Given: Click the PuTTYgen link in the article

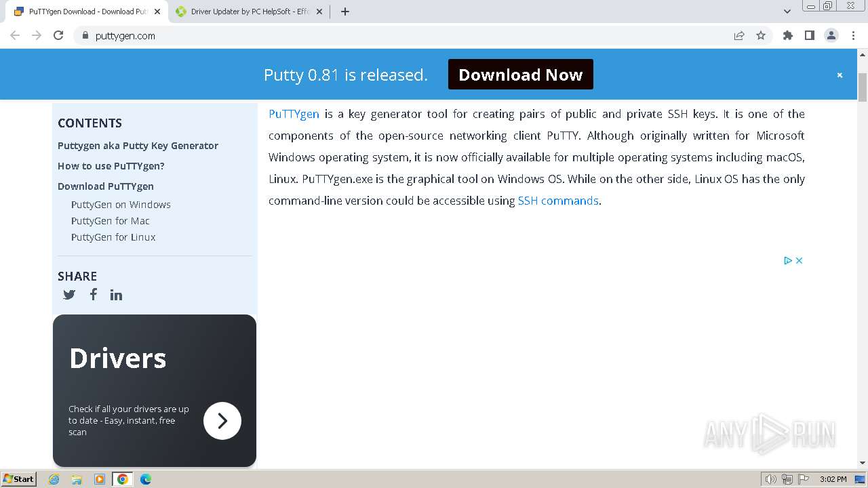Looking at the screenshot, I should tap(294, 114).
